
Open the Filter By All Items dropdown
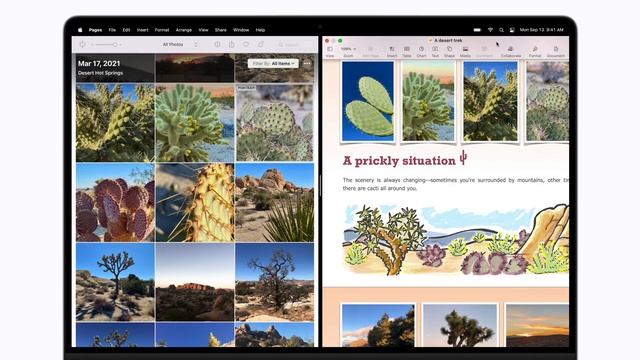(x=273, y=64)
